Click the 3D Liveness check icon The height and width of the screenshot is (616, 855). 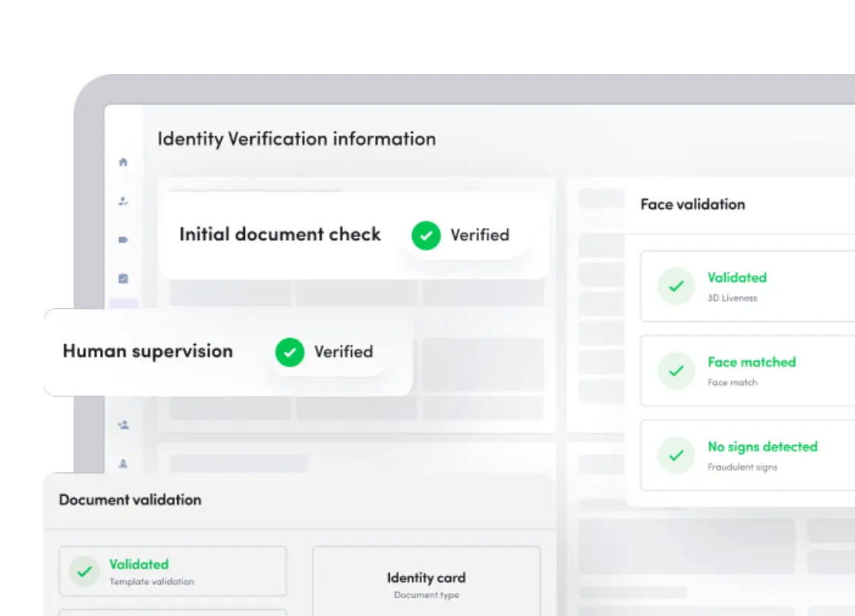(676, 286)
